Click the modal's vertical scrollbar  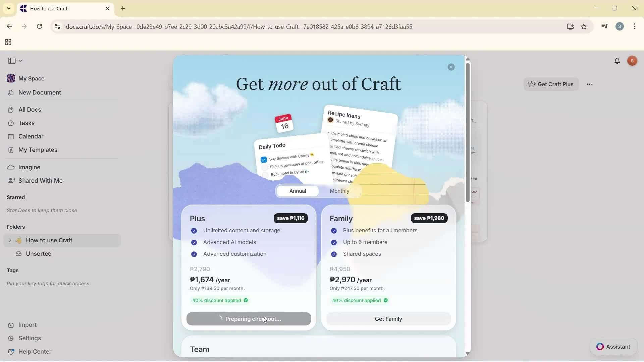[x=468, y=134]
